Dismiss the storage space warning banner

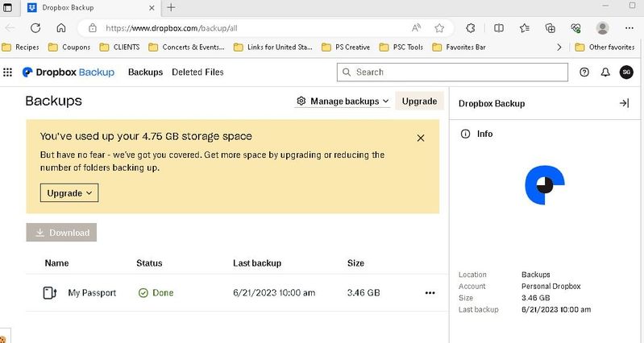click(421, 138)
